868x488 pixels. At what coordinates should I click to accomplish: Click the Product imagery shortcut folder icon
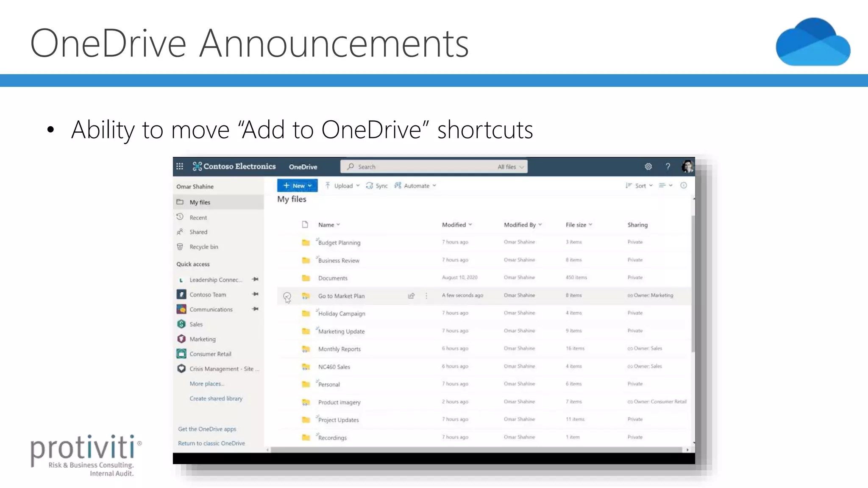click(306, 402)
